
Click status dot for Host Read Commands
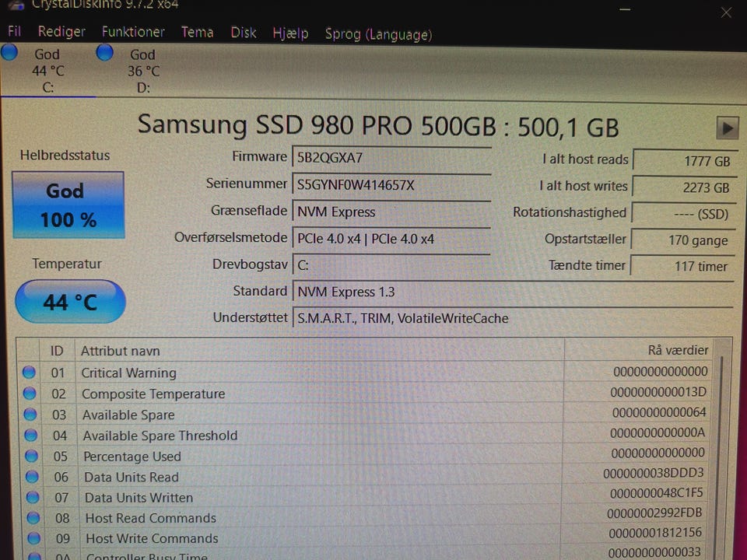(33, 518)
